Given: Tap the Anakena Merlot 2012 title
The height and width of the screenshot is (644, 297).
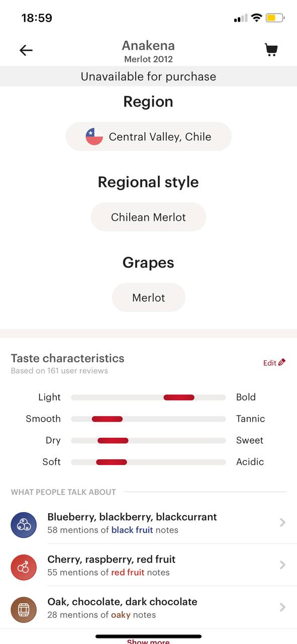Looking at the screenshot, I should [x=148, y=51].
